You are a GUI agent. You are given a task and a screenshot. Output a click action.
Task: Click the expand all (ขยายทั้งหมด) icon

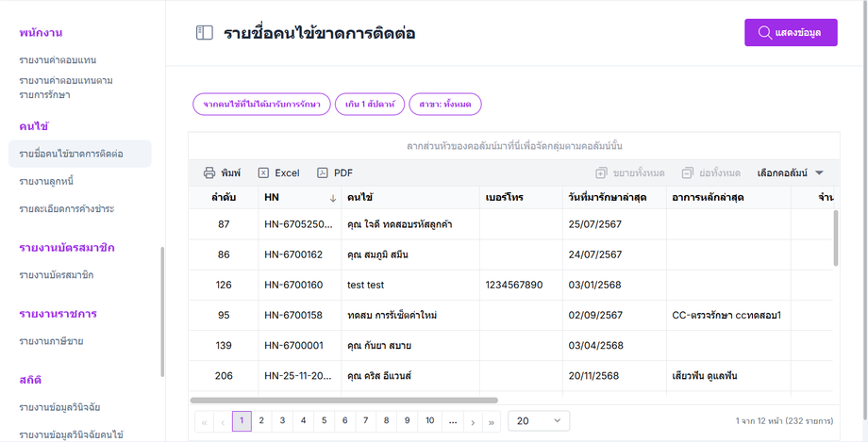[601, 173]
